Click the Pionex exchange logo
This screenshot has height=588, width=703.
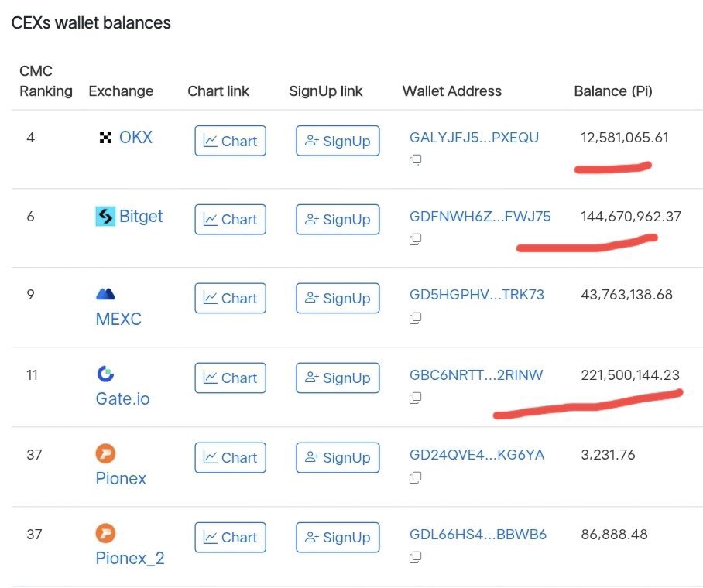[106, 453]
